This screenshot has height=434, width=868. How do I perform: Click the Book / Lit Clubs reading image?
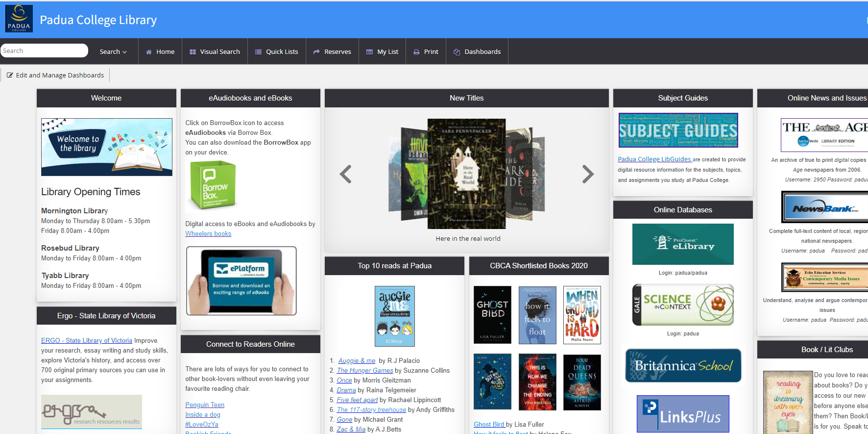788,403
